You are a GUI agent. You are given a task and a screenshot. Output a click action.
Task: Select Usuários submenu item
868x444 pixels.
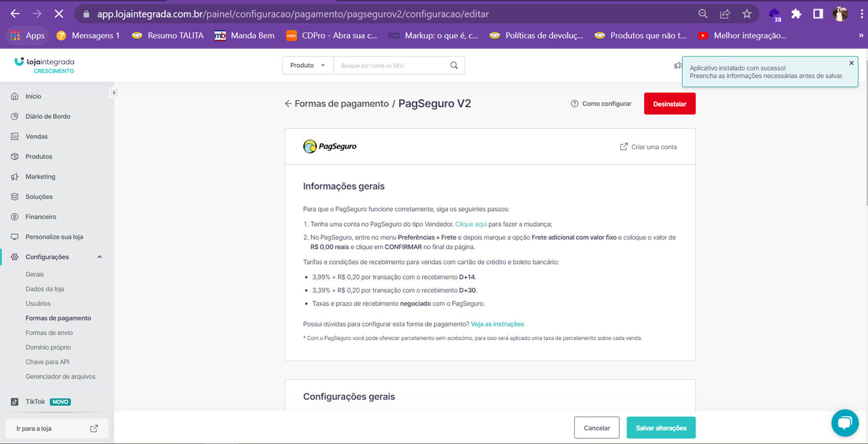pyautogui.click(x=38, y=303)
